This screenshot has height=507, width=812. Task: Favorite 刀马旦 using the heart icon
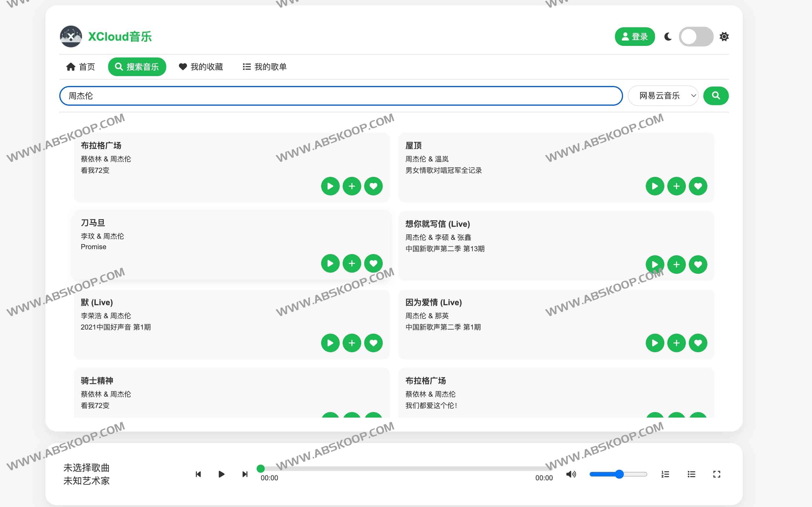[x=373, y=263]
